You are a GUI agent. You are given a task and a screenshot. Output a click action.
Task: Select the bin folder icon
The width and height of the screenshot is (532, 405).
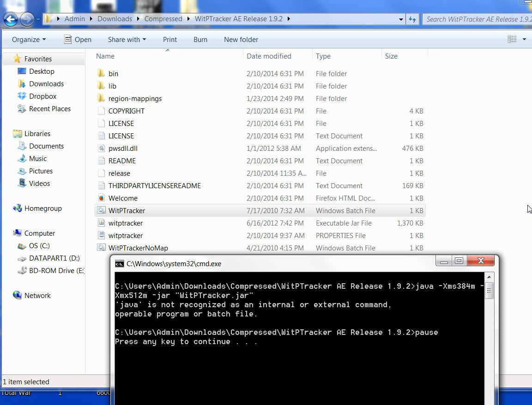101,73
